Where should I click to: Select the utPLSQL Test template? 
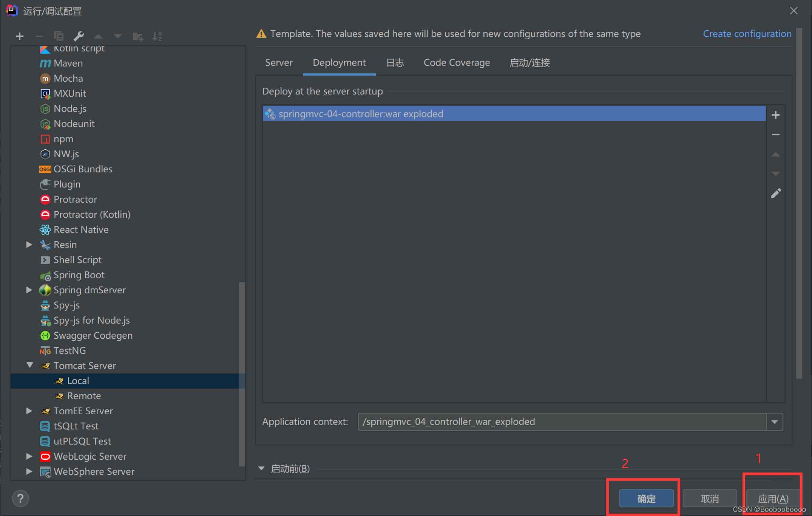82,441
